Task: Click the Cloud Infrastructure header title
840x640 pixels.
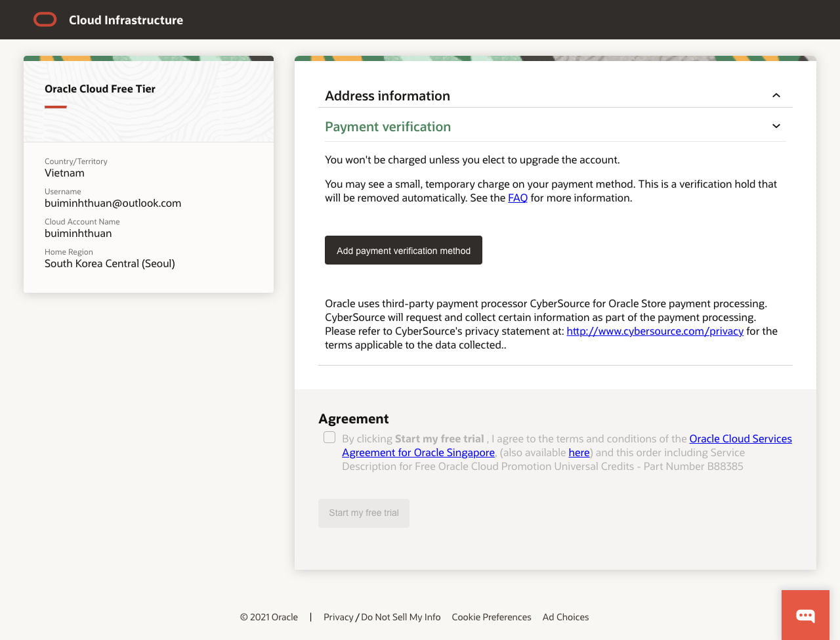Action: click(x=126, y=20)
